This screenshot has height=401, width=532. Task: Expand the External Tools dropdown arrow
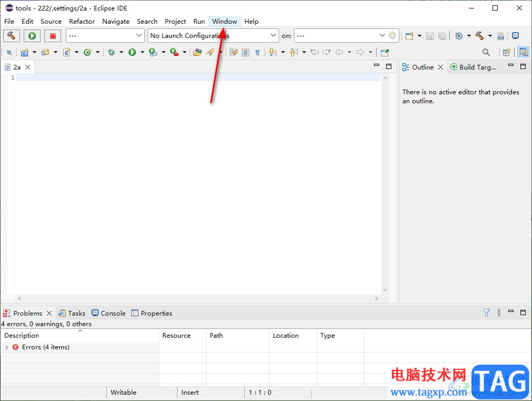[184, 52]
